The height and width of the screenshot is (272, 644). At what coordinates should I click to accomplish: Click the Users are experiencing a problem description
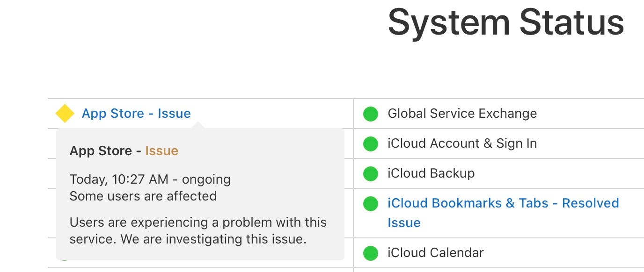(198, 231)
